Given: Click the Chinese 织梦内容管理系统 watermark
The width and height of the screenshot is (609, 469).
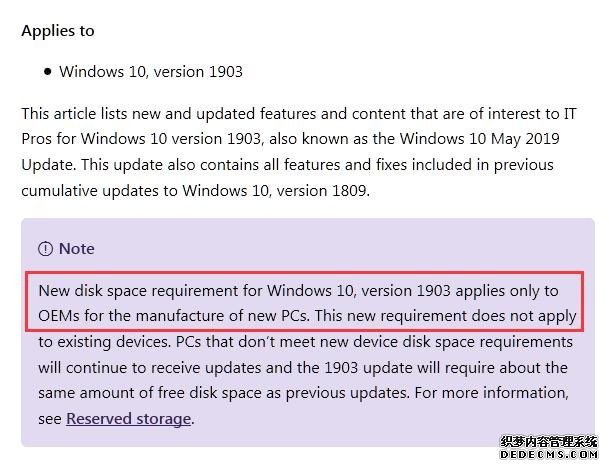Looking at the screenshot, I should tap(549, 441).
